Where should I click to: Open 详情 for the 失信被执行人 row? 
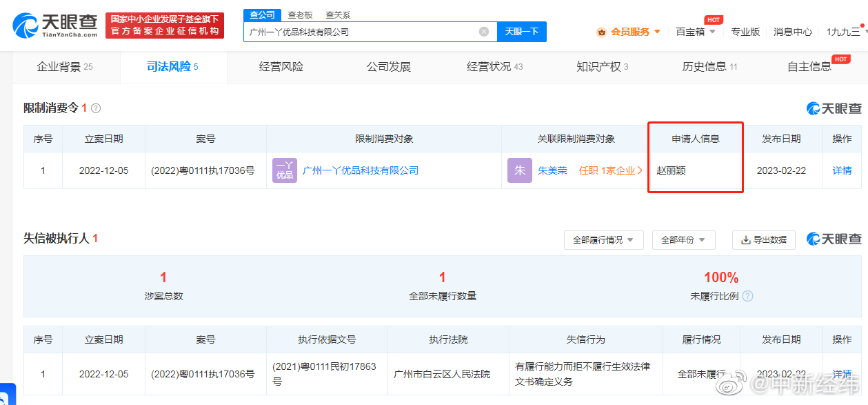pyautogui.click(x=842, y=374)
